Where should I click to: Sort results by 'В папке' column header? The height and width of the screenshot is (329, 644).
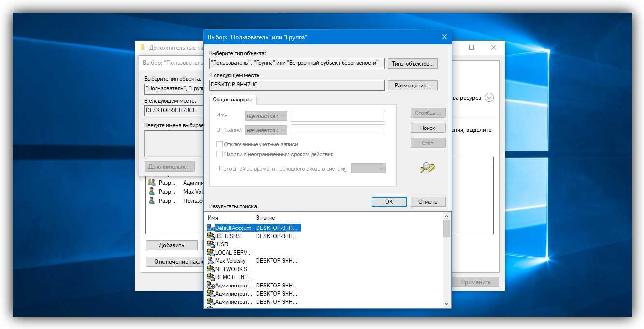276,218
